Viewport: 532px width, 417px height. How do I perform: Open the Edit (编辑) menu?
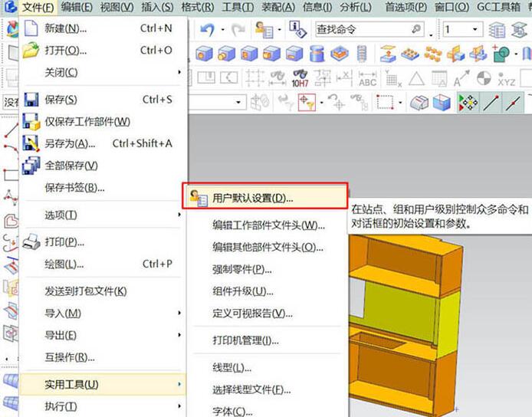click(x=77, y=7)
